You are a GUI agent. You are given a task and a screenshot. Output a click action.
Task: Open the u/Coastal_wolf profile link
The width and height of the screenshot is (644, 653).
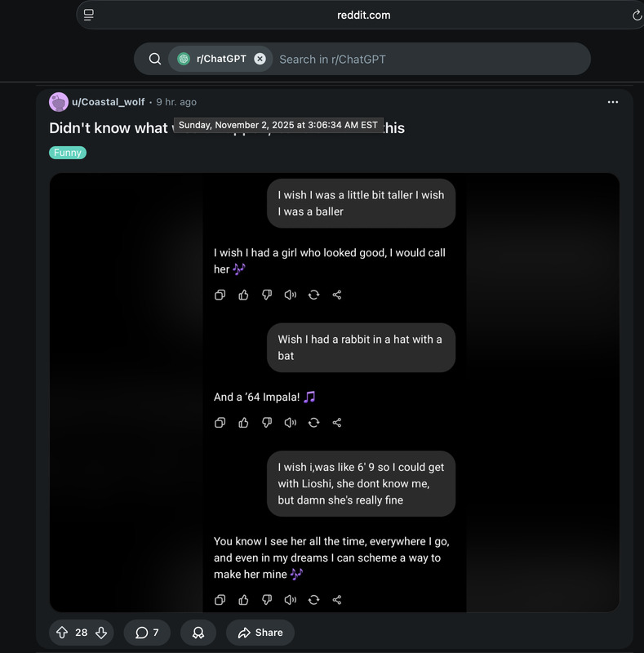click(x=108, y=102)
